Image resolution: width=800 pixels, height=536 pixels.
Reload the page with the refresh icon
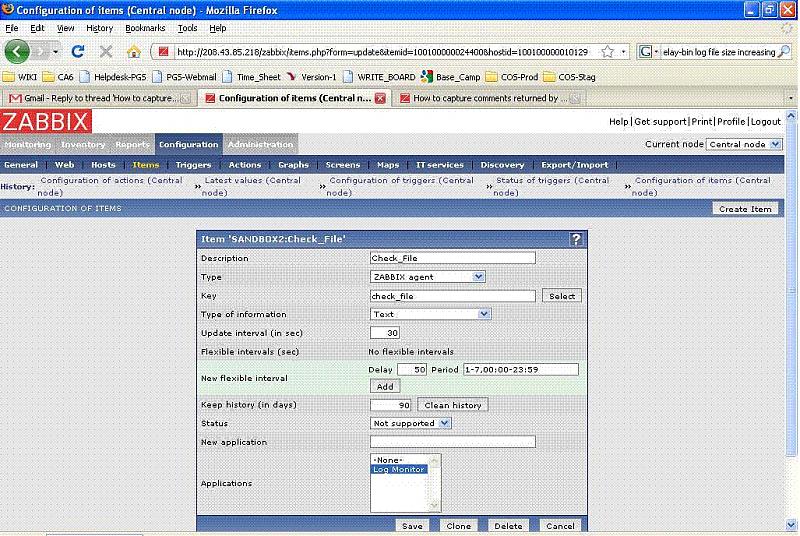tap(78, 52)
